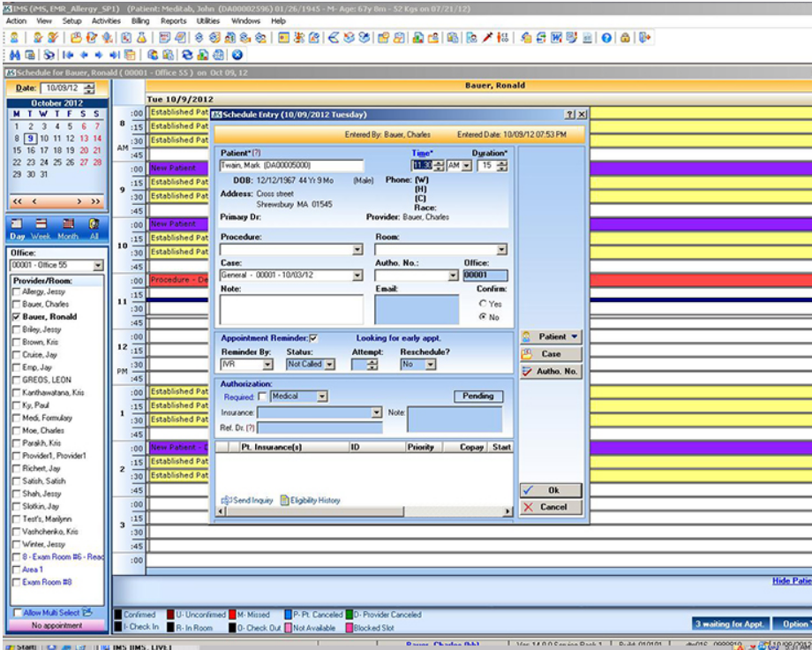This screenshot has width=812, height=650.
Task: Open the Setup menu
Action: coord(72,20)
